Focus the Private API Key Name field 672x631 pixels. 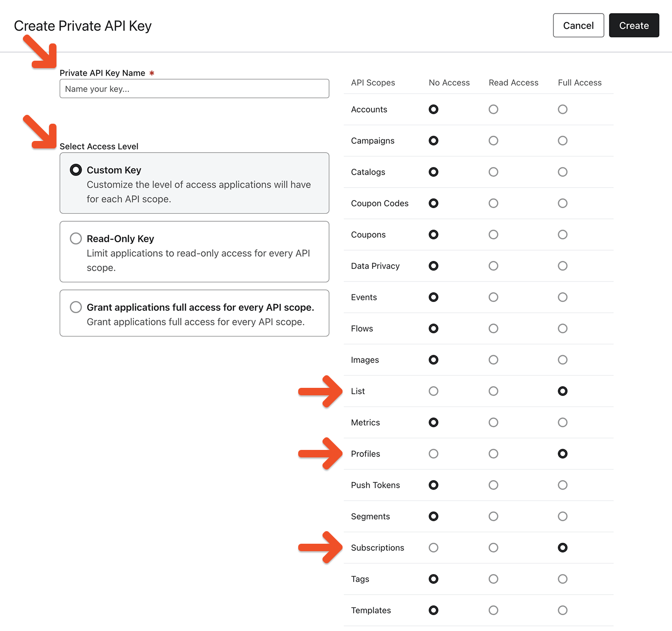click(194, 89)
